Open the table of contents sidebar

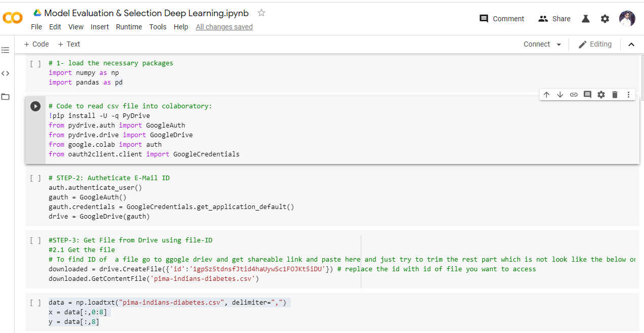[x=5, y=50]
